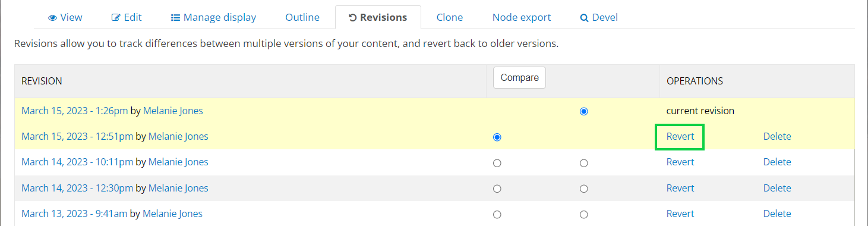Select left radio for March 13 9:41am revision
This screenshot has width=868, height=226.
click(497, 214)
